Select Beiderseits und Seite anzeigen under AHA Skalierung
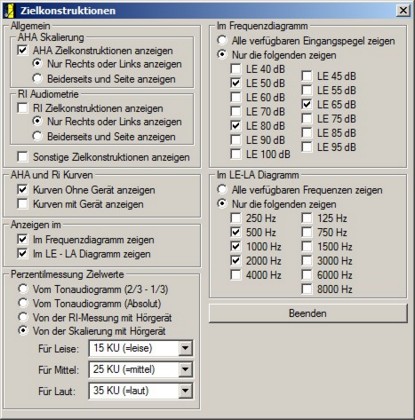Image resolution: width=415 pixels, height=420 pixels. [37, 79]
